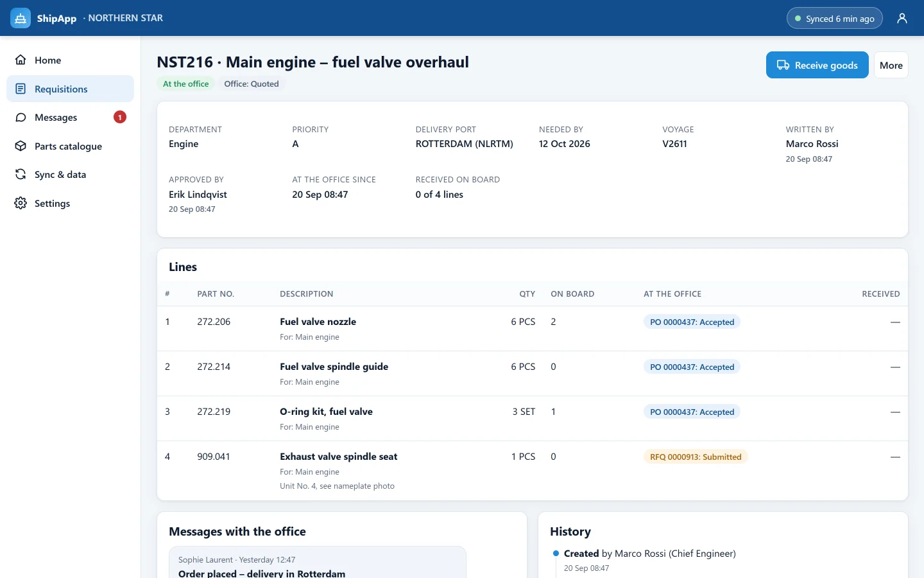Screen dimensions: 924x578
Task: Open PO 0000437 badge for Fuel valve nozzle
Action: (x=692, y=322)
